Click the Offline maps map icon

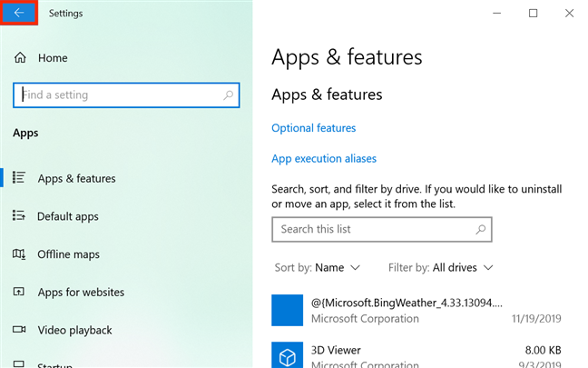click(19, 254)
